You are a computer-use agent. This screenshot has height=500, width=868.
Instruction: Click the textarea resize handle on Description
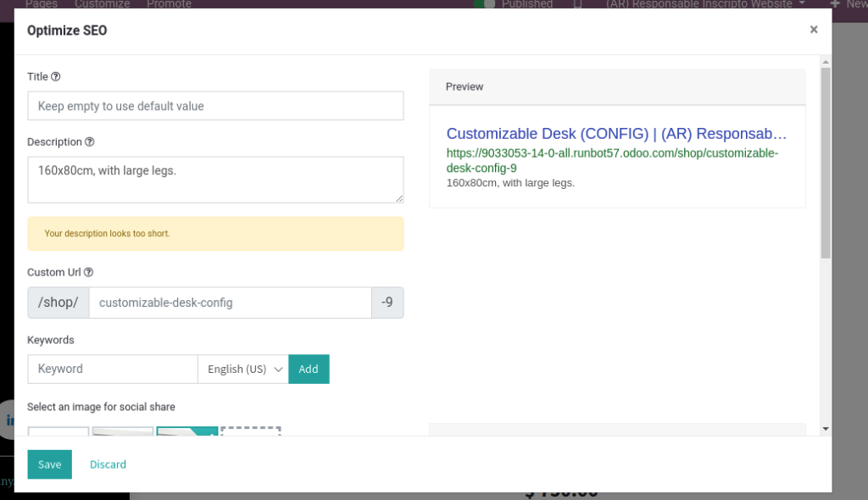[398, 198]
